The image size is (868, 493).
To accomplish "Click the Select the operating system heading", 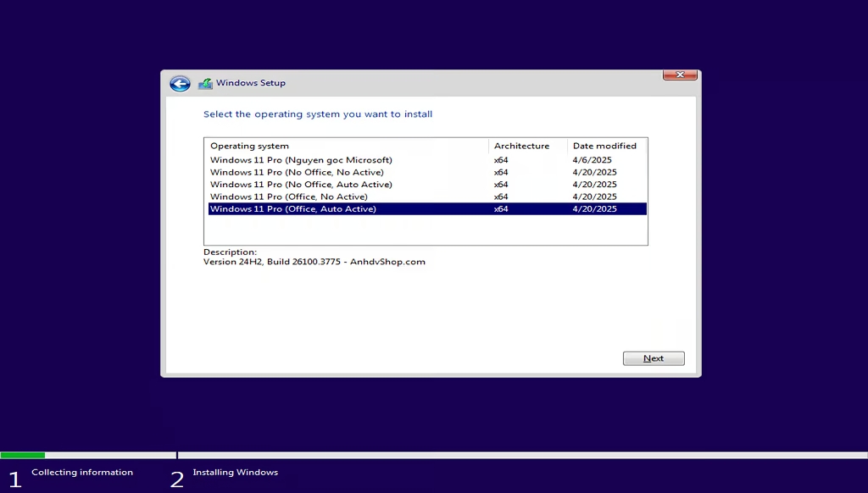I will pos(318,114).
